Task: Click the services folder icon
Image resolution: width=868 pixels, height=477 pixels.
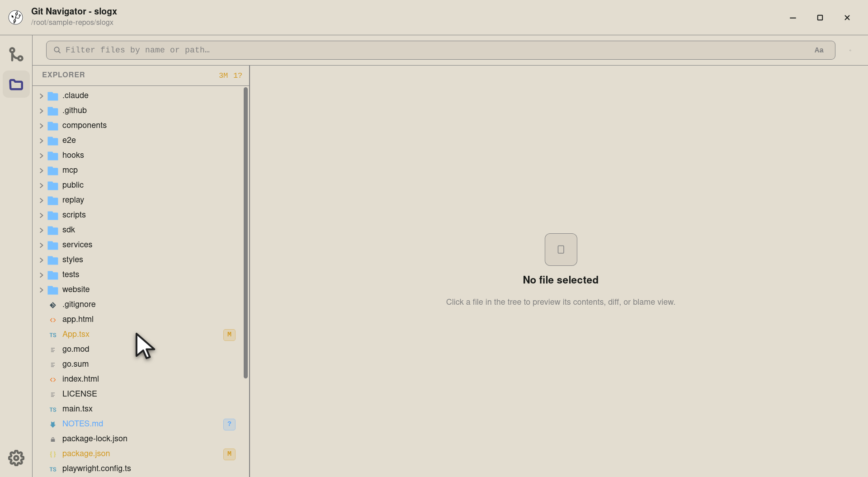Action: [53, 245]
